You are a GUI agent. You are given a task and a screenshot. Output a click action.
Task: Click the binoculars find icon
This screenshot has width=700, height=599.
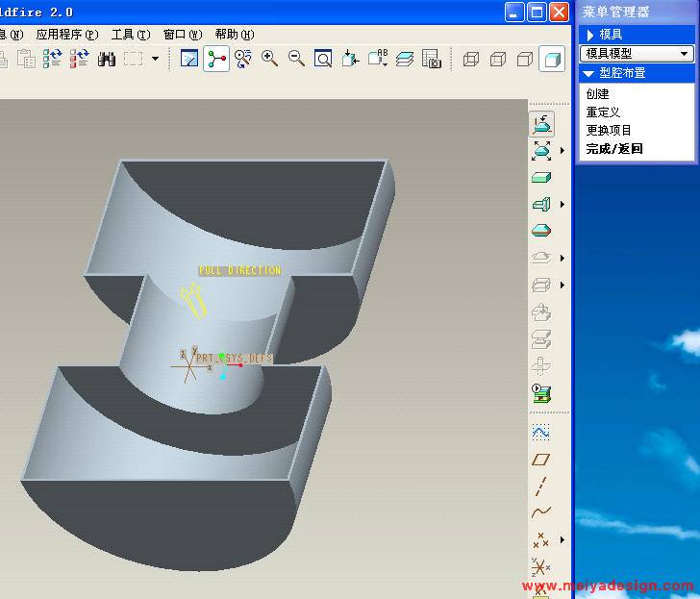coord(107,59)
